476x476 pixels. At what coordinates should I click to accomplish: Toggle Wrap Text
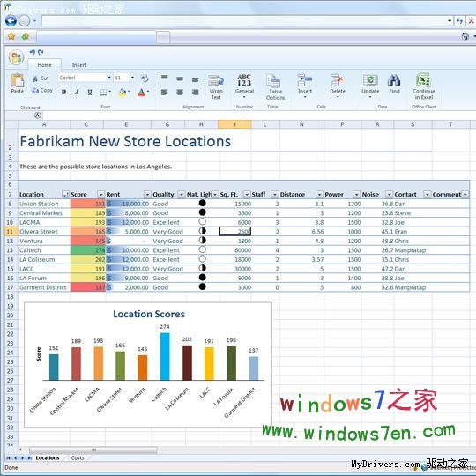click(x=216, y=86)
